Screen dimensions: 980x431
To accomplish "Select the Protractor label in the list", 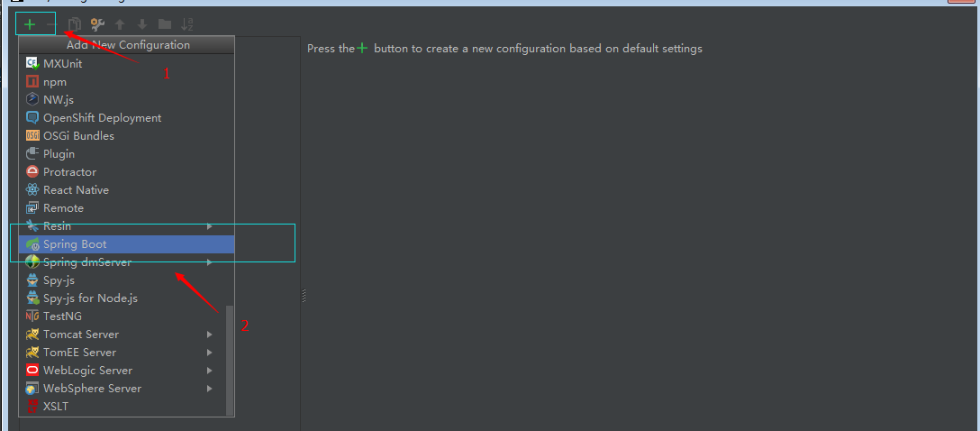I will click(x=69, y=172).
